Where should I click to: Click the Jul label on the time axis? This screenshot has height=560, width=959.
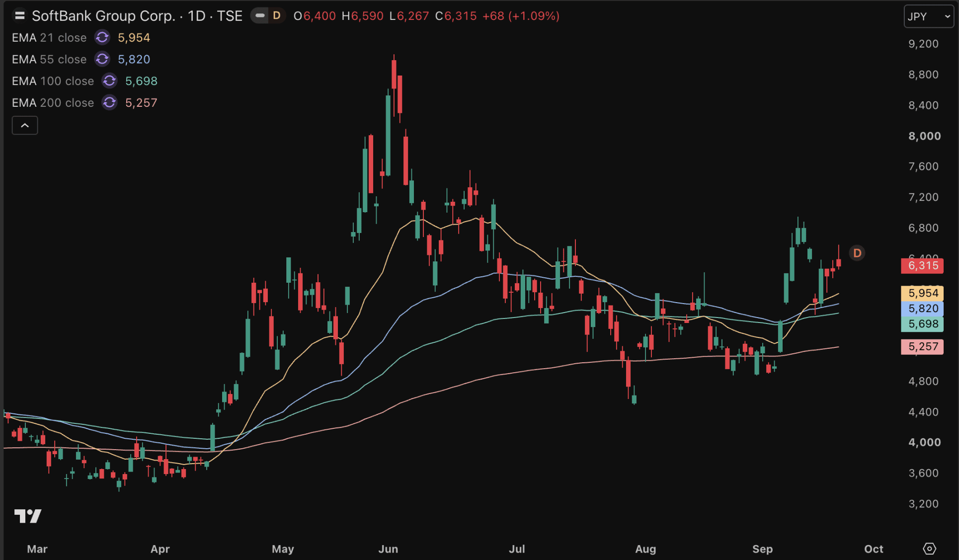tap(517, 549)
